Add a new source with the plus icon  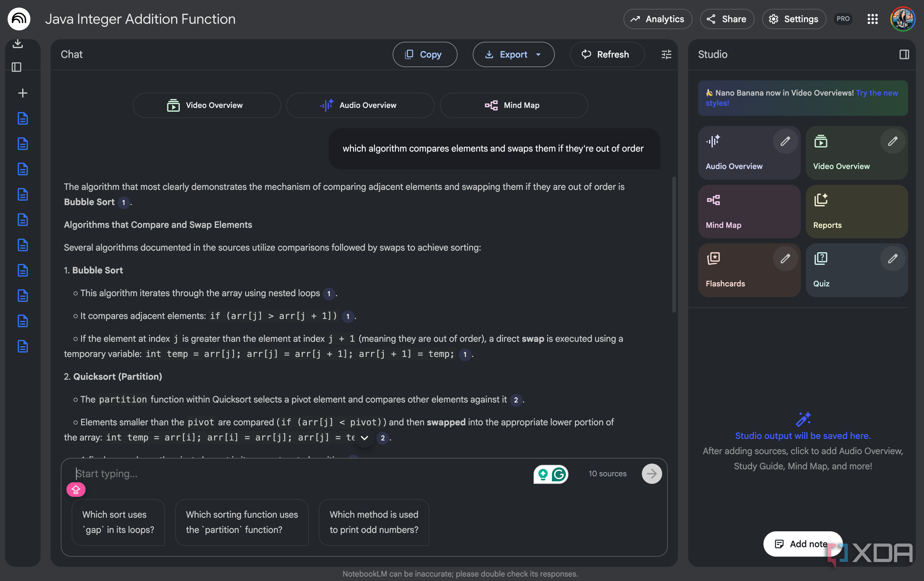coord(22,93)
